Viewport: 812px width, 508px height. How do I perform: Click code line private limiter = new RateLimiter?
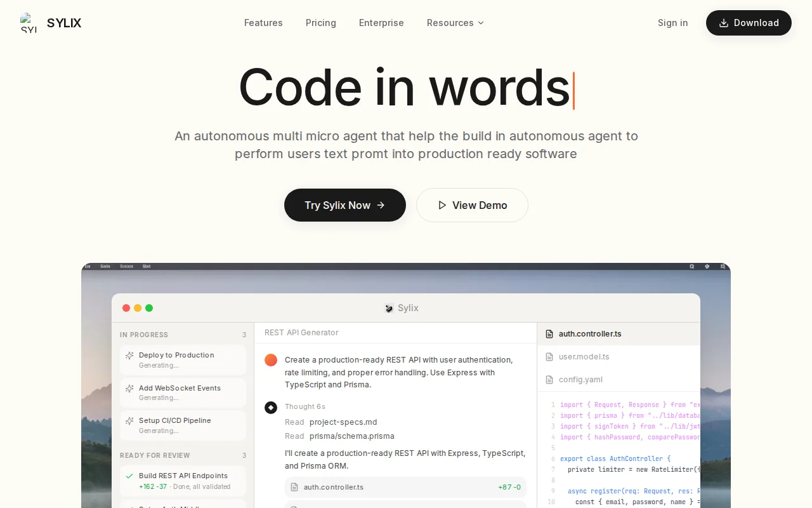(x=634, y=469)
